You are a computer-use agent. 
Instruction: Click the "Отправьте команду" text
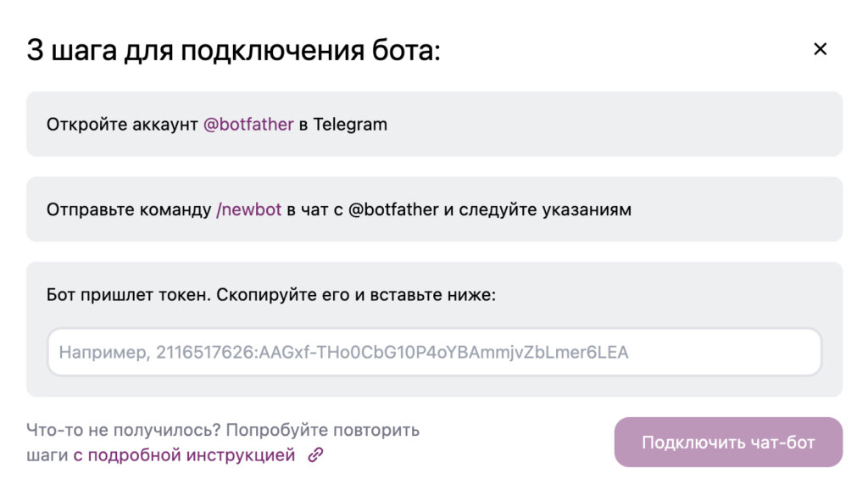click(129, 209)
